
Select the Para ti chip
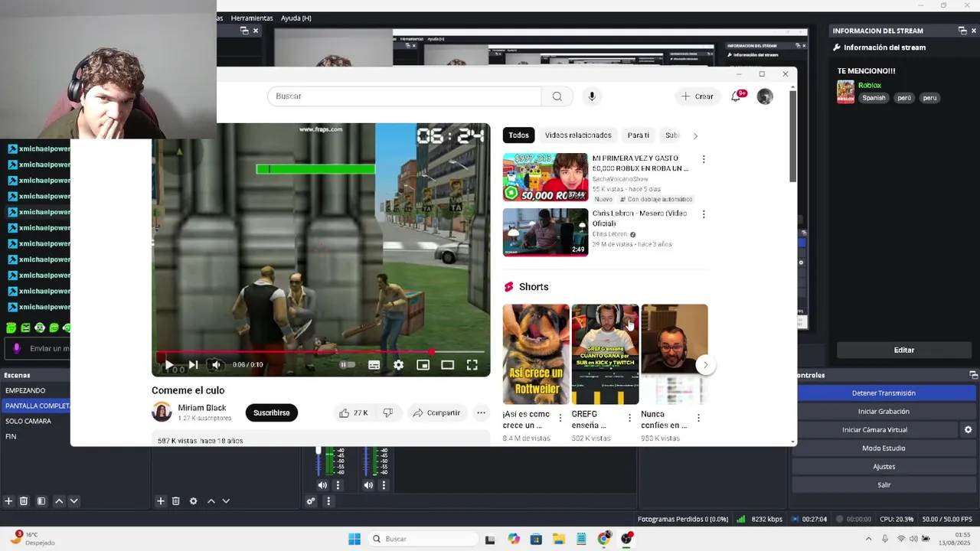[x=638, y=135]
